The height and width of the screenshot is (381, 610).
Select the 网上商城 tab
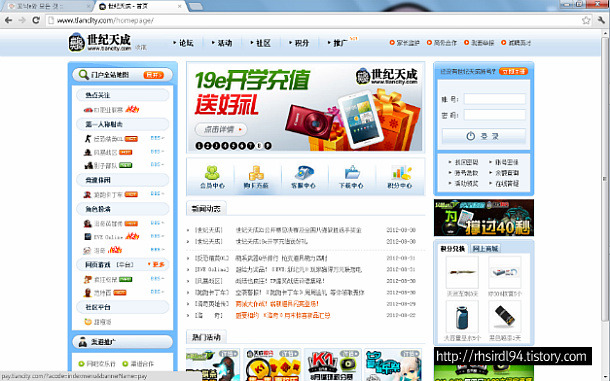(x=485, y=249)
